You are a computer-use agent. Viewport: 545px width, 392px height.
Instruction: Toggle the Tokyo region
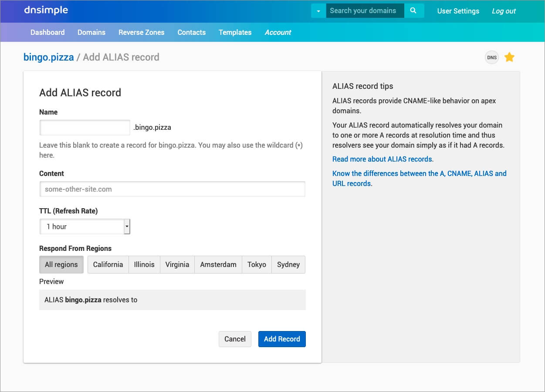click(257, 264)
